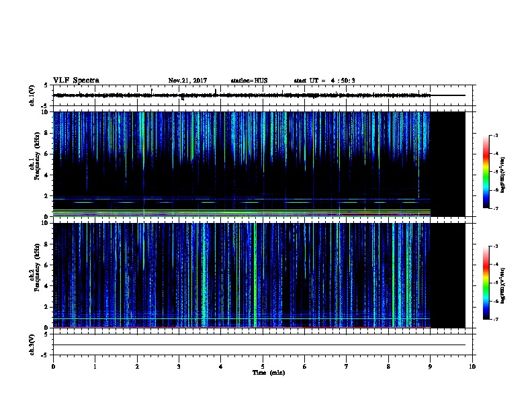
Task: Select the ch.1 'Frequency (kHz)' axis label
Action: click(x=37, y=156)
